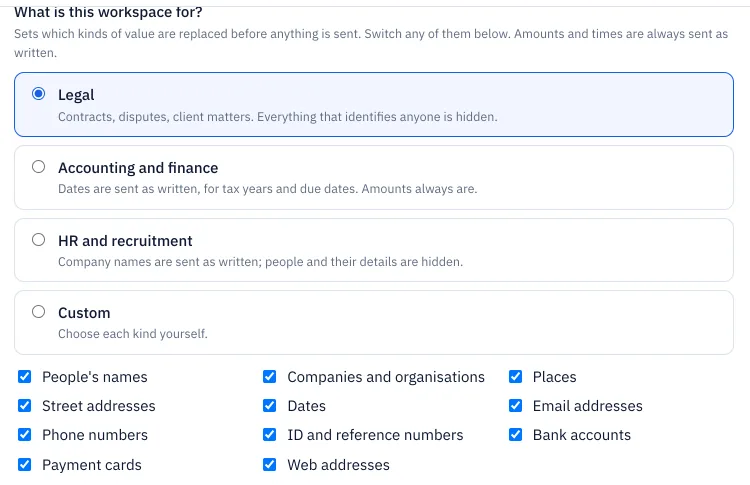Click the 'HR and recruitment' title text
Viewport: 750px width, 485px height.
(x=125, y=241)
